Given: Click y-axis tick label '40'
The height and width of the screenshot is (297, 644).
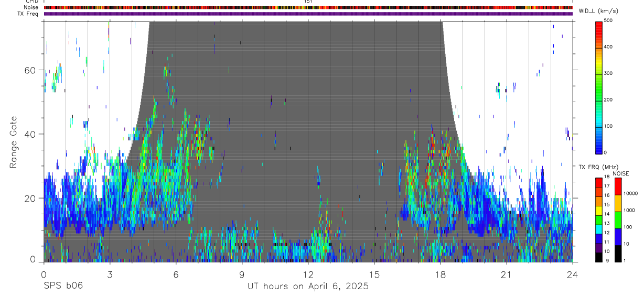Looking at the screenshot, I should coord(30,134).
